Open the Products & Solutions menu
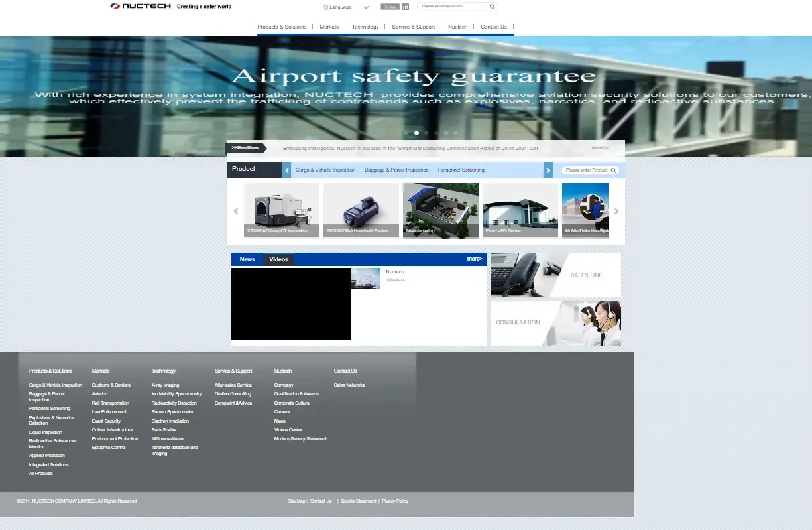Image resolution: width=812 pixels, height=530 pixels. click(282, 27)
